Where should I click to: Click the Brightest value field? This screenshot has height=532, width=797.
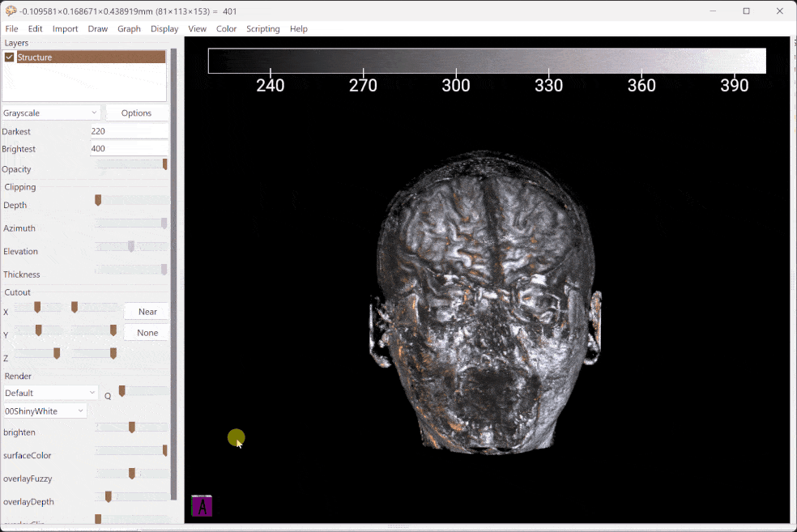coord(129,148)
